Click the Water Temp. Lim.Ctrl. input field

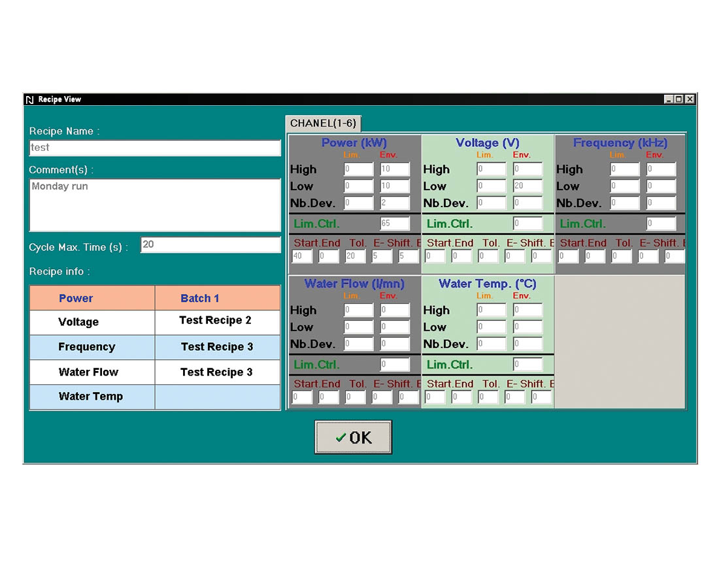(x=527, y=365)
